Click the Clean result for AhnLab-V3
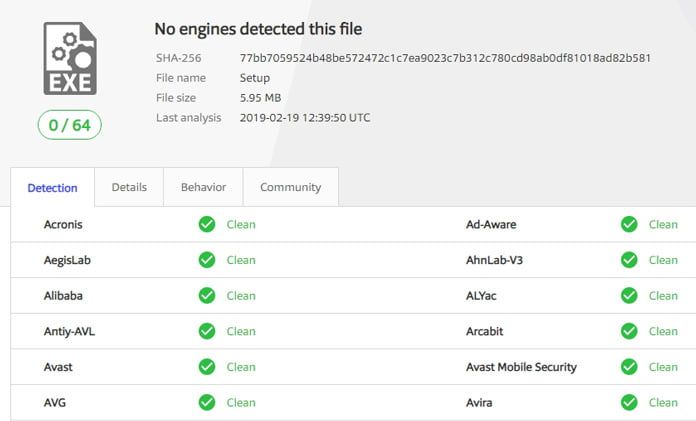Image resolution: width=696 pixels, height=421 pixels. pos(663,260)
